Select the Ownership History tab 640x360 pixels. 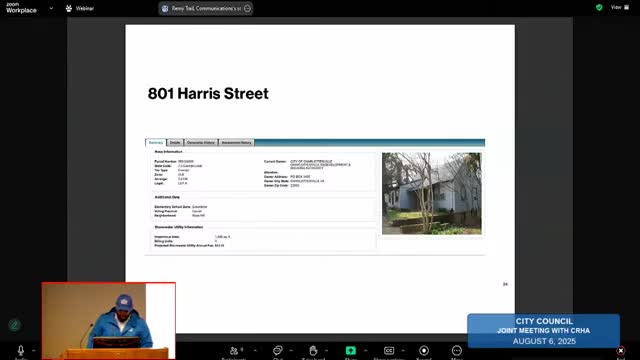point(201,142)
